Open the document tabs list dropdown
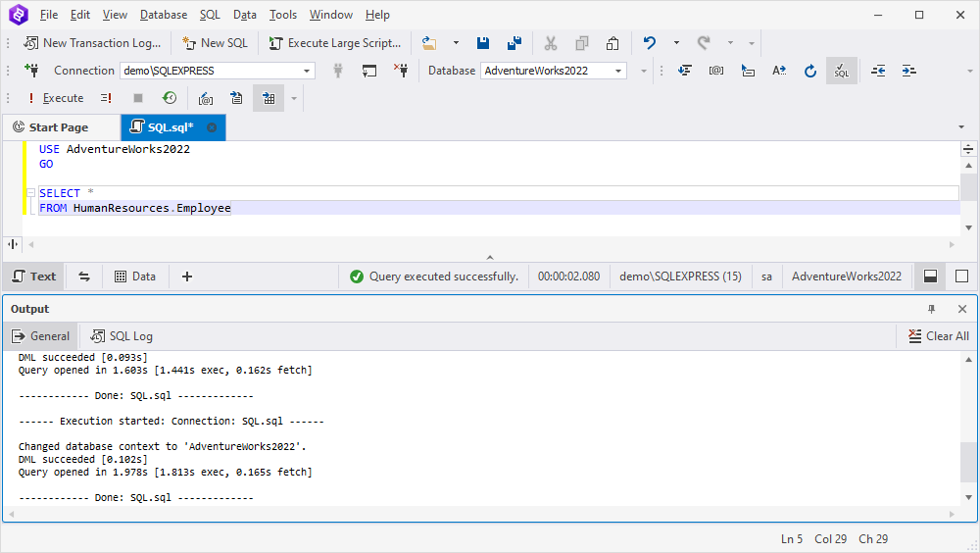The image size is (980, 553). pos(961,127)
